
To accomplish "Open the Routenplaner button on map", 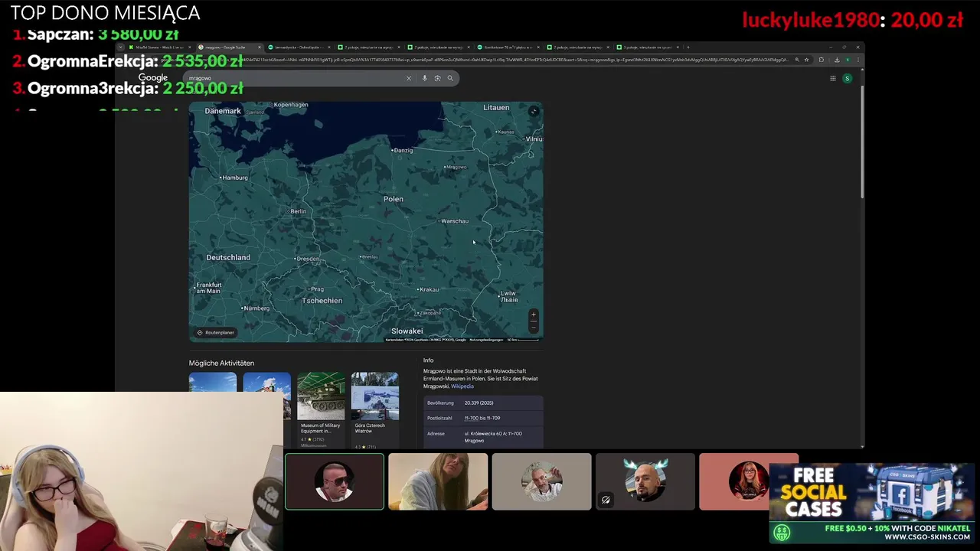I will (215, 333).
